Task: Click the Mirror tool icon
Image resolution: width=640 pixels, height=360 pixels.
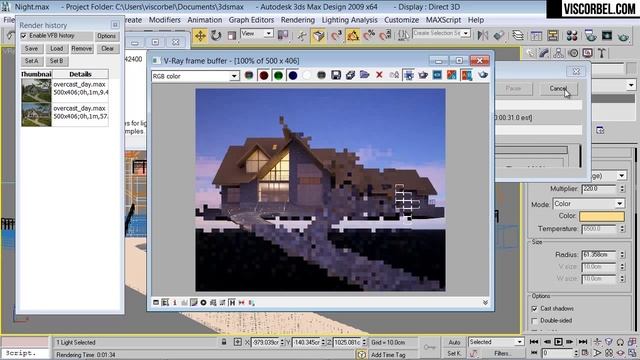Action: (483, 36)
